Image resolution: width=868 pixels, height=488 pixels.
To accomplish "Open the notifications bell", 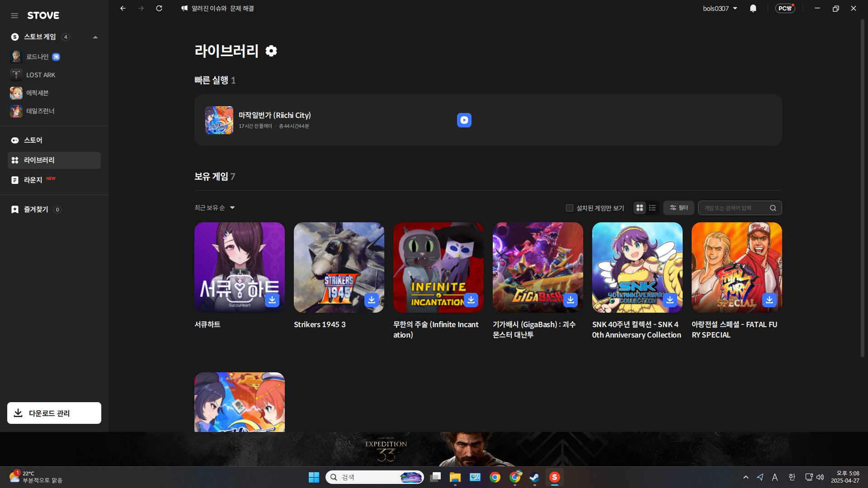I will 753,8.
